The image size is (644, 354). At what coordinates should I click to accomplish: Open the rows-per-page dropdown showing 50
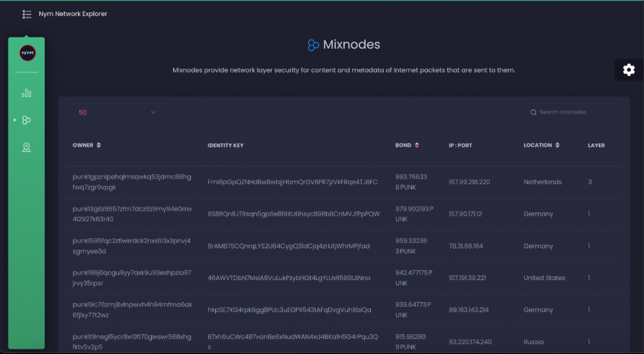coord(117,112)
